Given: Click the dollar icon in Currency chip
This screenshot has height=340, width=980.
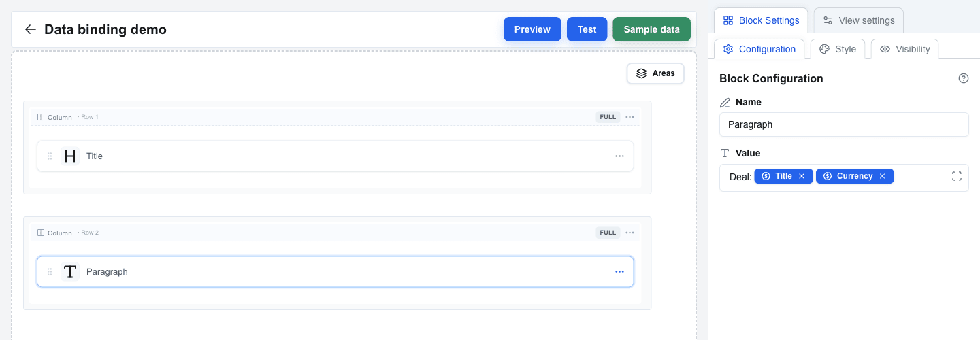Looking at the screenshot, I should 828,176.
